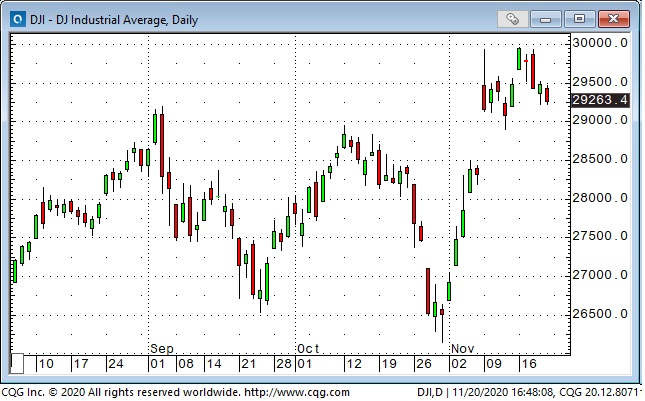645x401 pixels.
Task: Click date label 02 on time axis
Action: point(459,364)
